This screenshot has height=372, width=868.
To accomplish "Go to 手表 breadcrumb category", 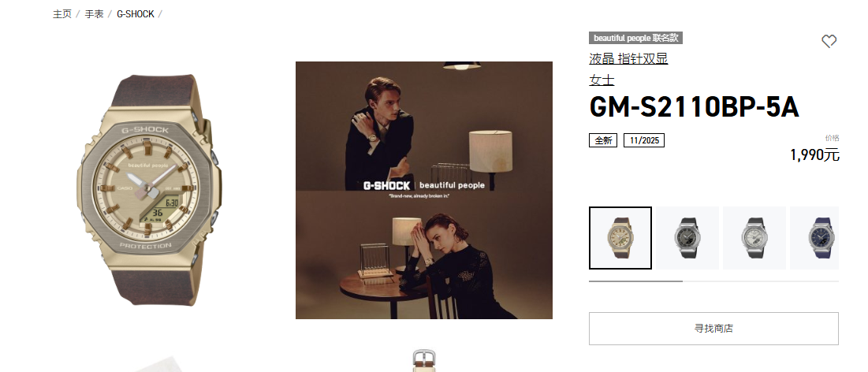I will (x=94, y=14).
